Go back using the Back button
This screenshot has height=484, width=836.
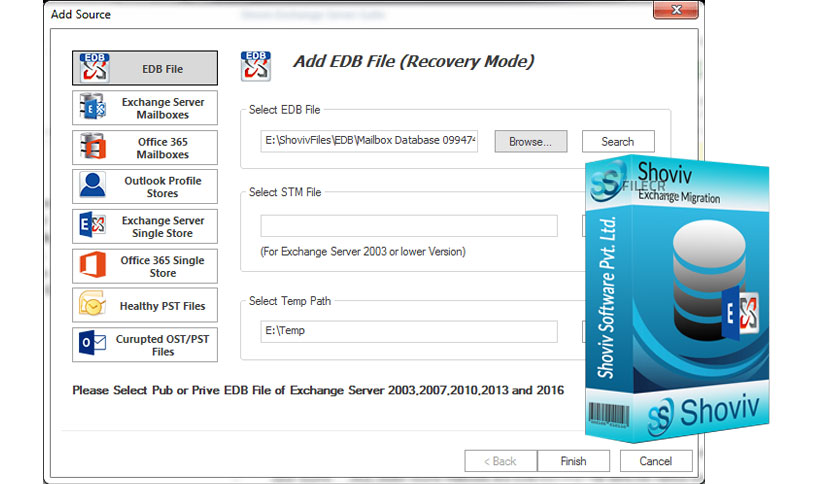(x=500, y=461)
